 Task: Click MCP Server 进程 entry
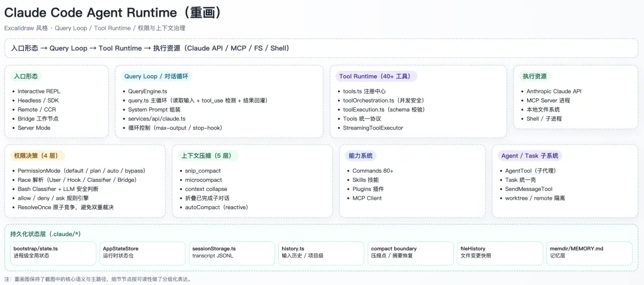(549, 101)
